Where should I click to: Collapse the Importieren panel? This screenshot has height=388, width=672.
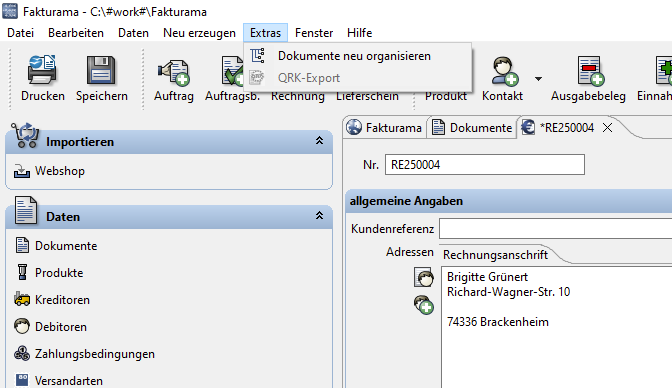(x=319, y=141)
